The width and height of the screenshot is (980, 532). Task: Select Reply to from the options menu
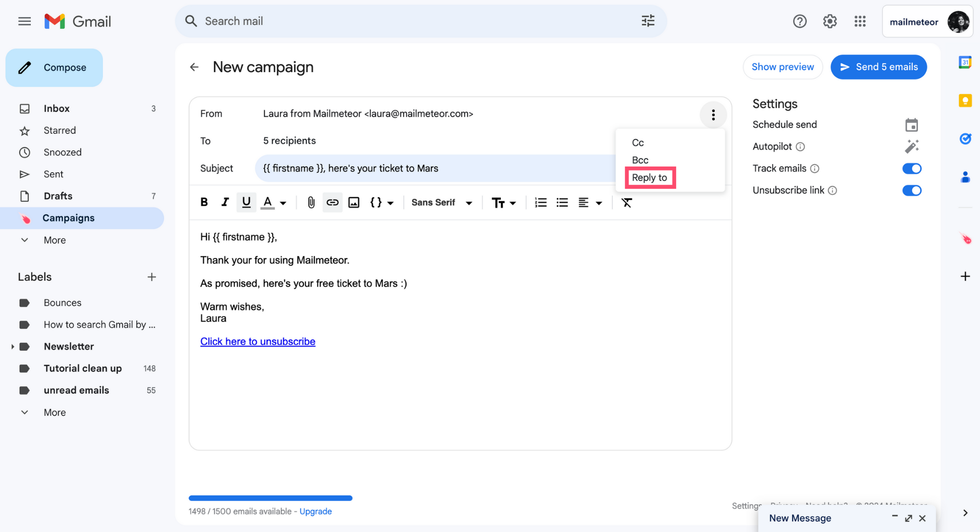tap(650, 178)
